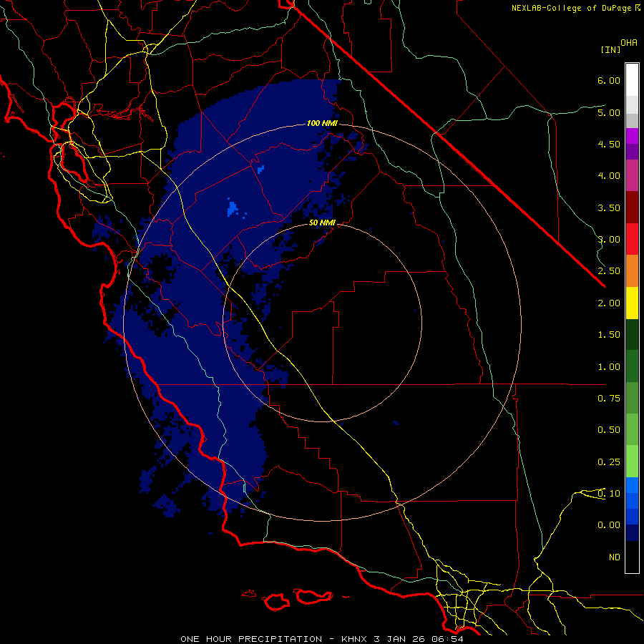Click the 2.00 legend value
Screen dimensions: 644x644
click(609, 303)
